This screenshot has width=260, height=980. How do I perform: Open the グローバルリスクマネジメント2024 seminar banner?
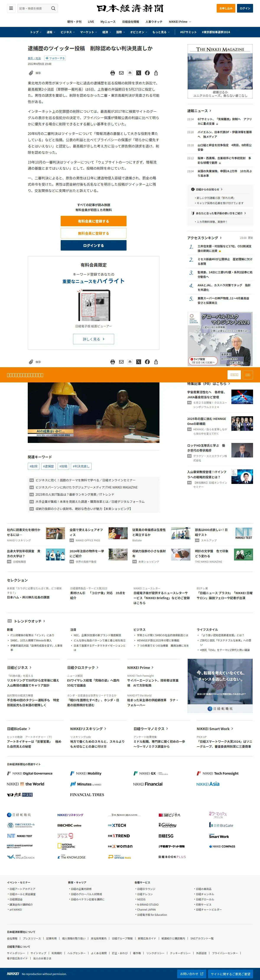tap(220, 339)
